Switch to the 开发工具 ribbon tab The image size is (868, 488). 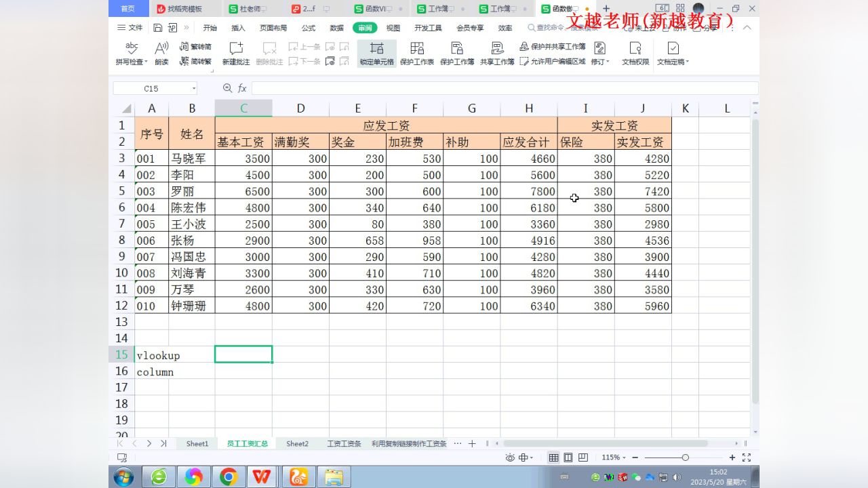[428, 28]
